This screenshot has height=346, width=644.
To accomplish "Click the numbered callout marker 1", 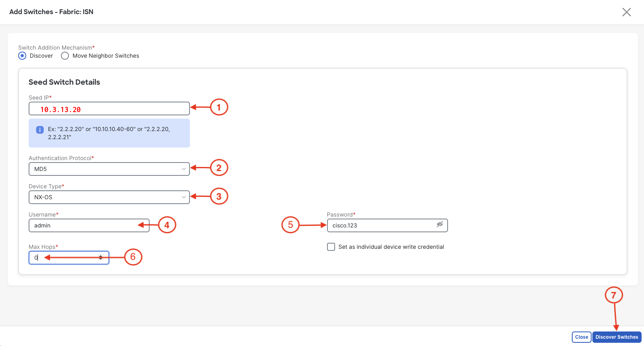I will (219, 107).
